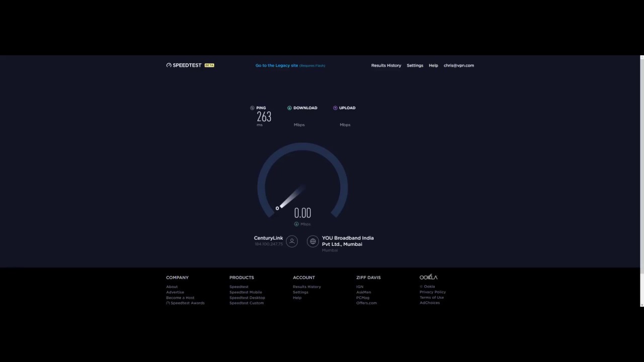Click the About footer link
Viewport: 644px width, 362px height.
pyautogui.click(x=172, y=287)
